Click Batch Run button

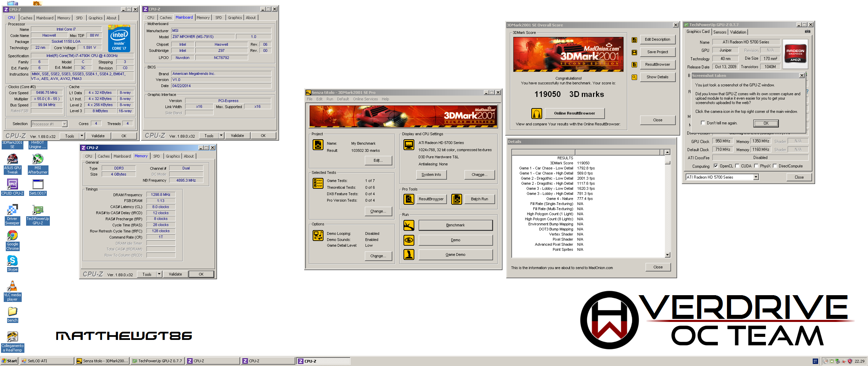(479, 199)
